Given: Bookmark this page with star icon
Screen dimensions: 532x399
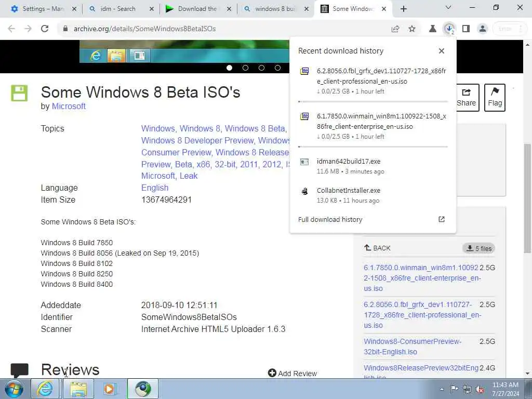Looking at the screenshot, I should pyautogui.click(x=412, y=29).
